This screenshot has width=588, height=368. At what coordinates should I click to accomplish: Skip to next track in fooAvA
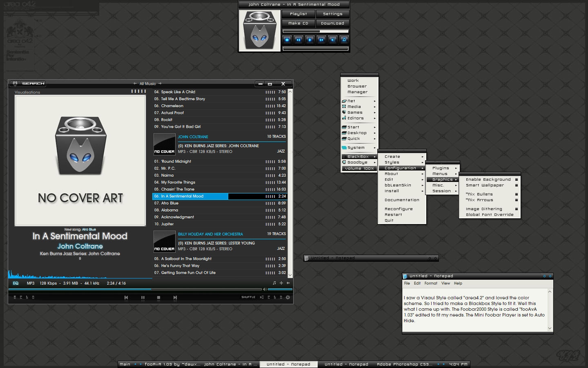[175, 298]
